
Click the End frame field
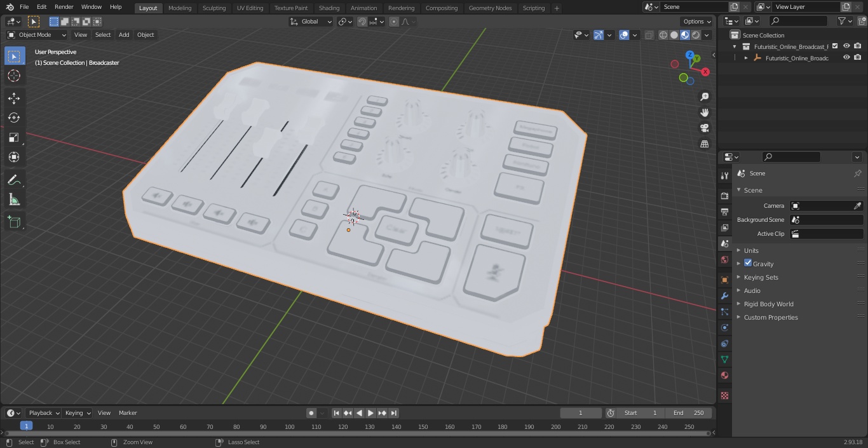click(x=689, y=413)
